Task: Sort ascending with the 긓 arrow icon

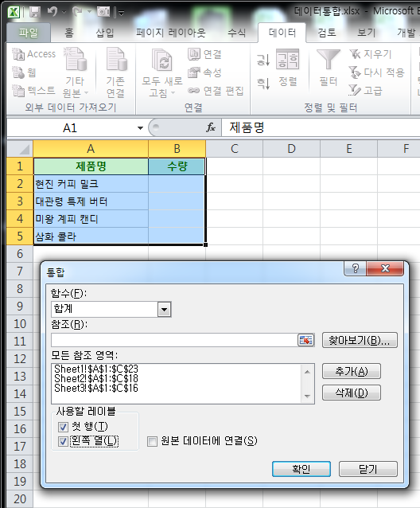Action: tap(263, 60)
